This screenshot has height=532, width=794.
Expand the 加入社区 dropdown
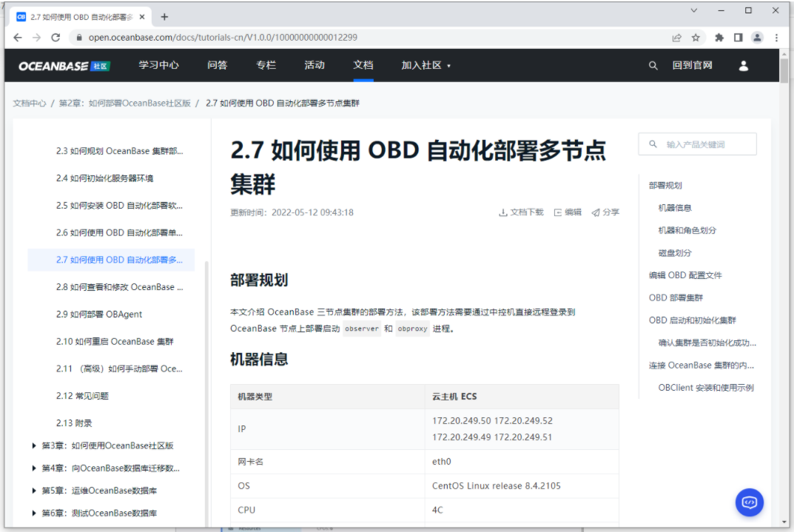point(426,65)
